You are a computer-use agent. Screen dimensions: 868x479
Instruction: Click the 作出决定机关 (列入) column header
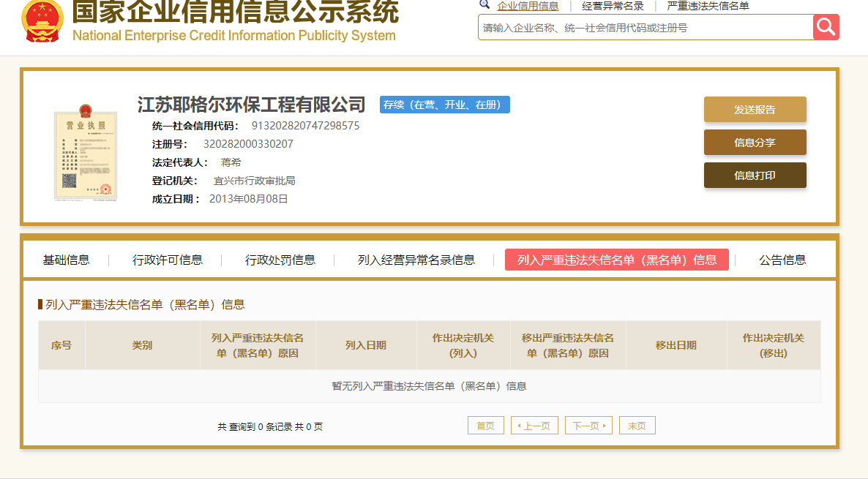[x=463, y=345]
